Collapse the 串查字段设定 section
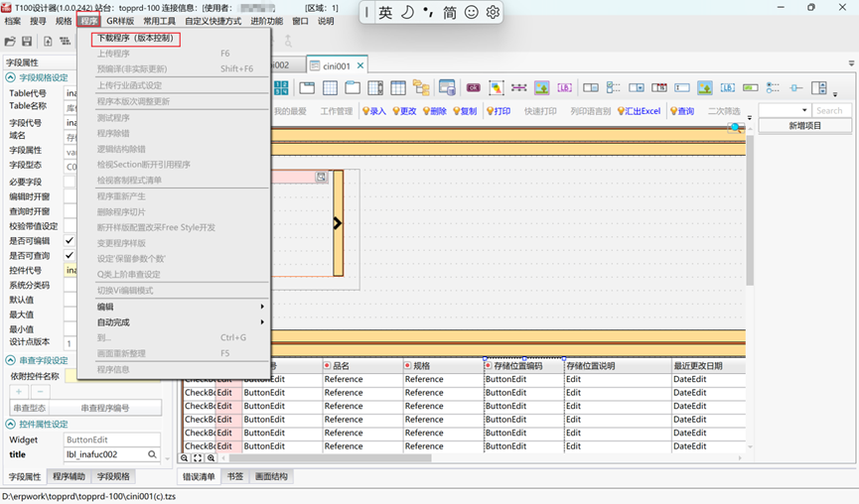The image size is (859, 504). pyautogui.click(x=10, y=360)
